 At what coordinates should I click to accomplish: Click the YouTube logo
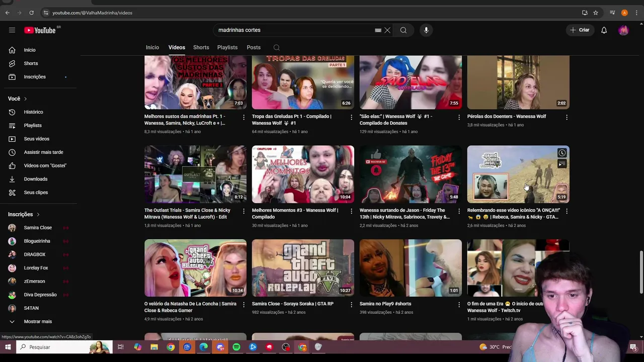tap(40, 30)
